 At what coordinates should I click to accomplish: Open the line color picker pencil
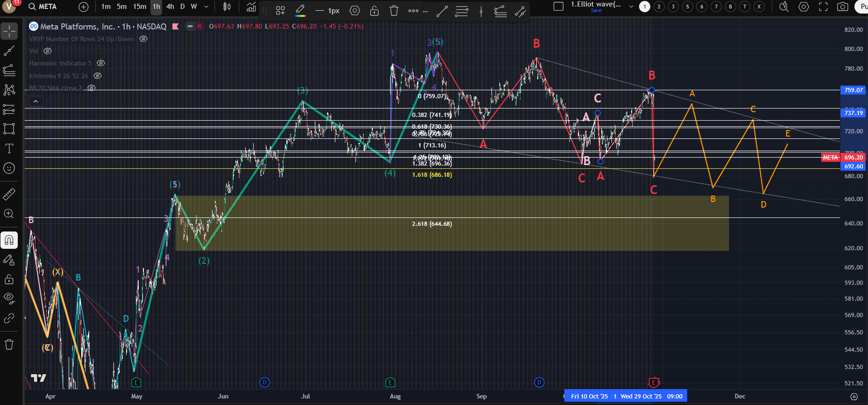click(x=300, y=11)
